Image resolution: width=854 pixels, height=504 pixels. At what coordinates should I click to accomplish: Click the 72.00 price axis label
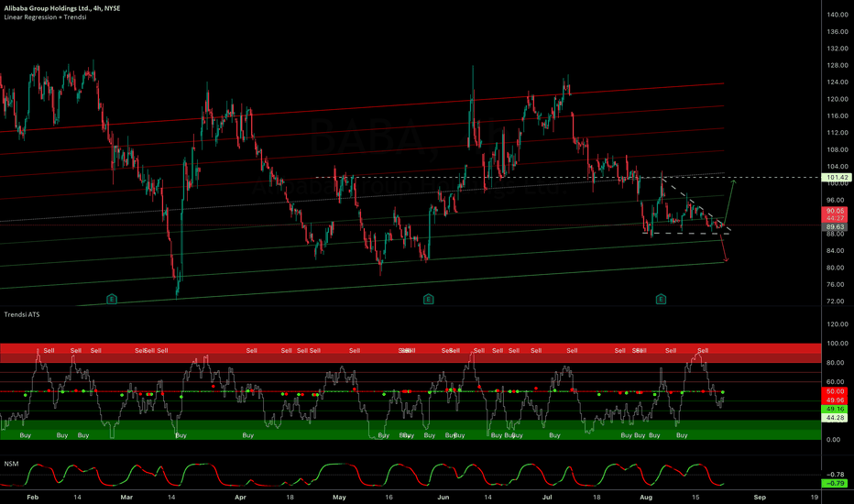click(x=838, y=301)
